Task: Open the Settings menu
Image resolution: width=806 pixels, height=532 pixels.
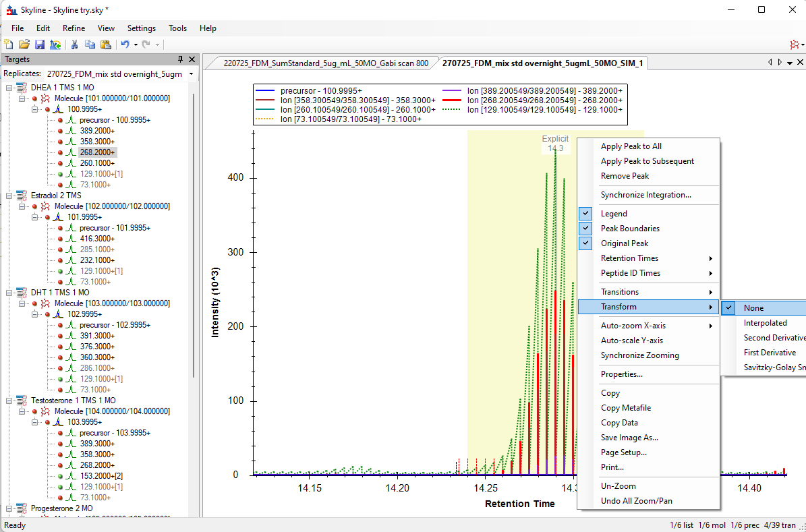Action: coord(142,28)
